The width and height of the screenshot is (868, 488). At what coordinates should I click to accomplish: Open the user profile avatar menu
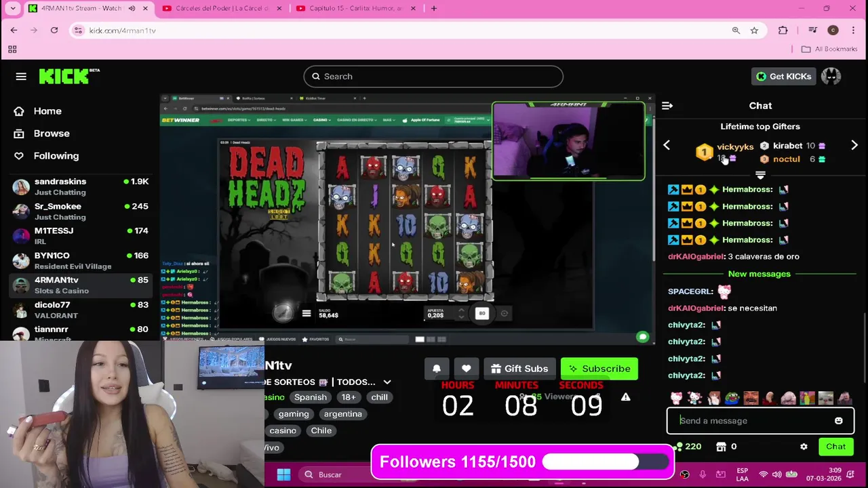pyautogui.click(x=831, y=77)
